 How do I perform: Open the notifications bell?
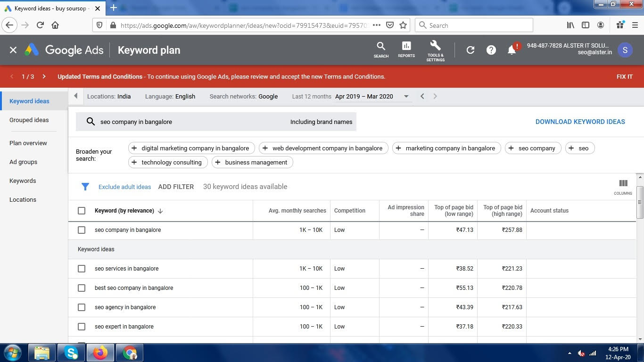point(512,50)
